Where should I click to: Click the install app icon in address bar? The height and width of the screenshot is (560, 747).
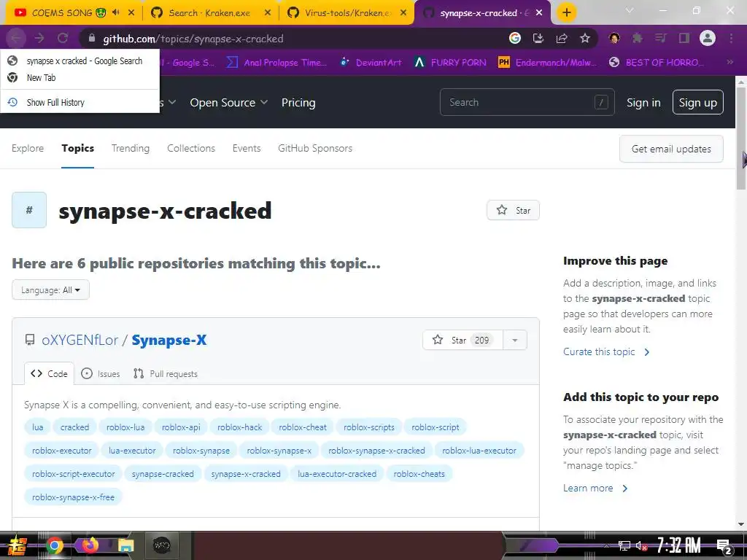(x=538, y=38)
